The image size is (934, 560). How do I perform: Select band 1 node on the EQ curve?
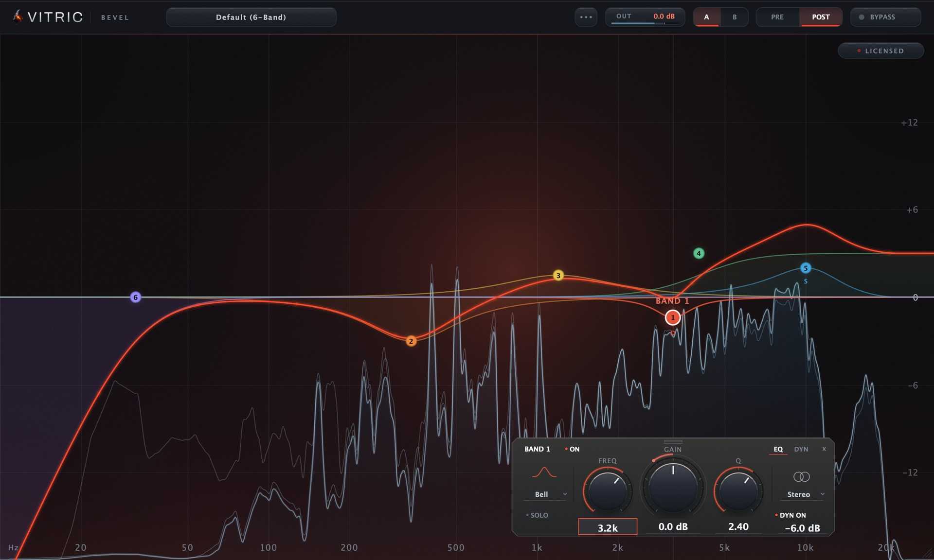tap(673, 317)
